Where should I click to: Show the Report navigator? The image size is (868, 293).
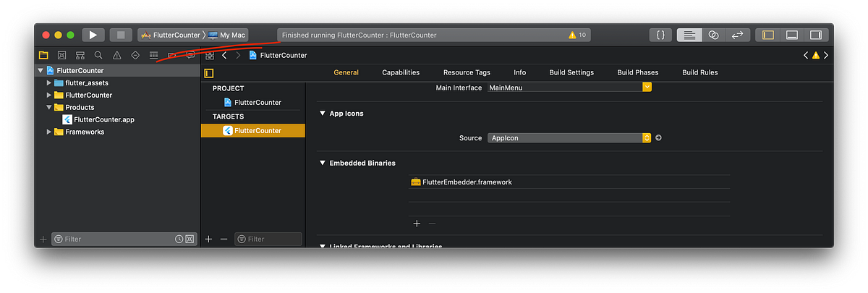click(190, 55)
